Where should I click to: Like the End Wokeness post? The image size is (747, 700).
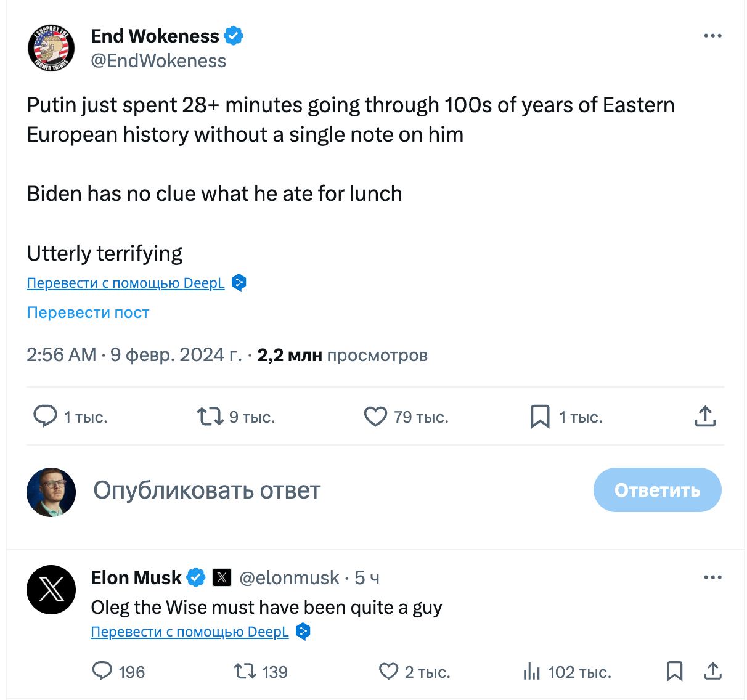(375, 417)
